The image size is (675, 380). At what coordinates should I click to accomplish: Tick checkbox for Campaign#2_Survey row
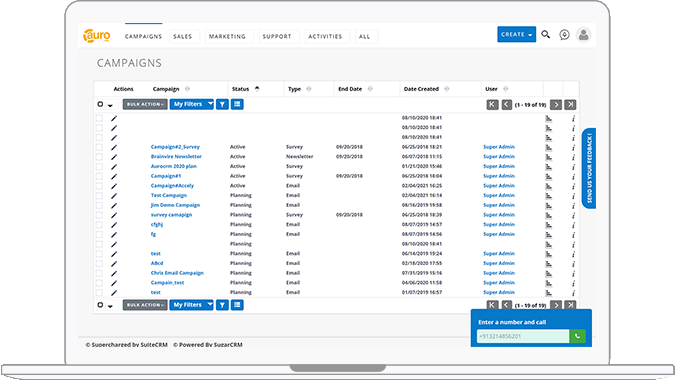pyautogui.click(x=99, y=147)
